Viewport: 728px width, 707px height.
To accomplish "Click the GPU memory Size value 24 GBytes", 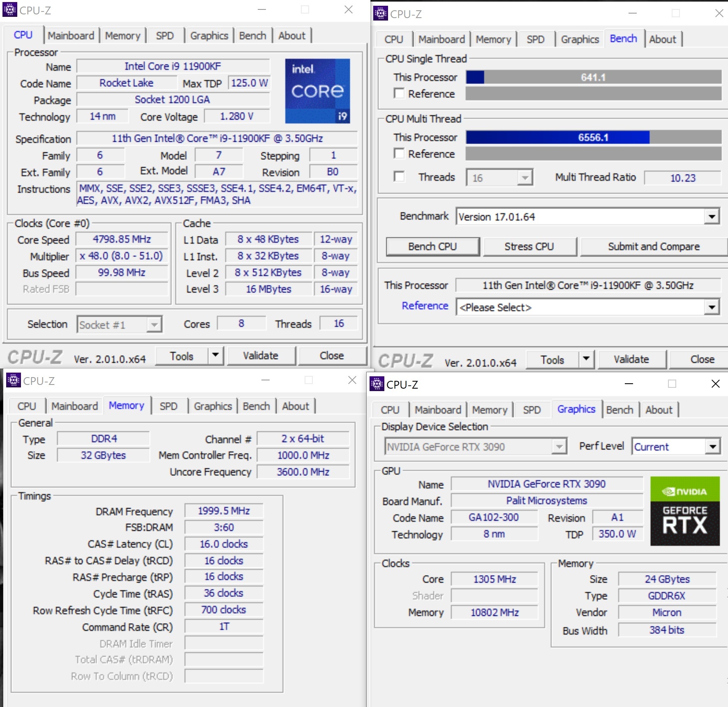I will click(667, 579).
